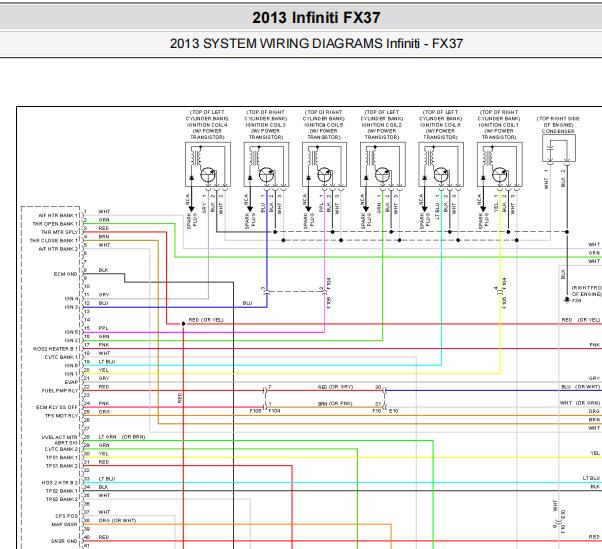Click the "MAP SNSR" pin label

(x=64, y=524)
